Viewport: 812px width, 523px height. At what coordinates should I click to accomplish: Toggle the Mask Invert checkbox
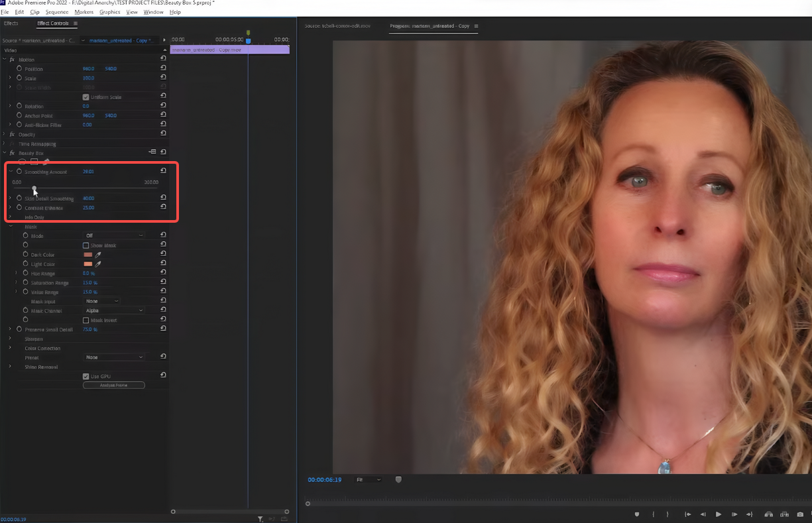point(86,320)
